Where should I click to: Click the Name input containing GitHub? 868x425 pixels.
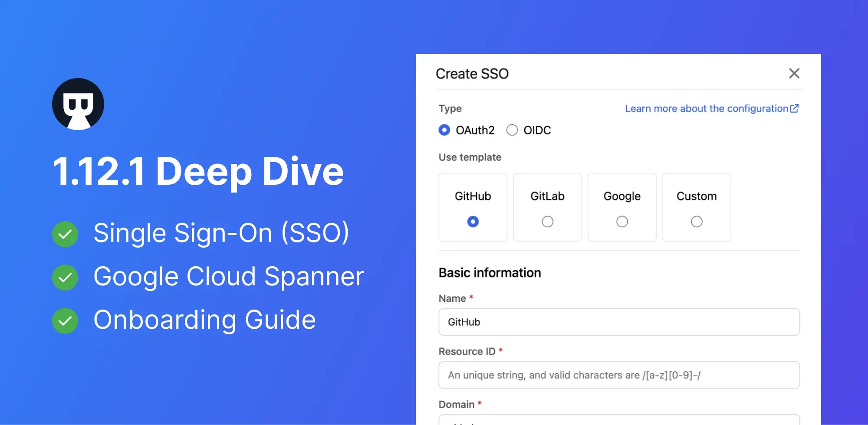(x=619, y=322)
